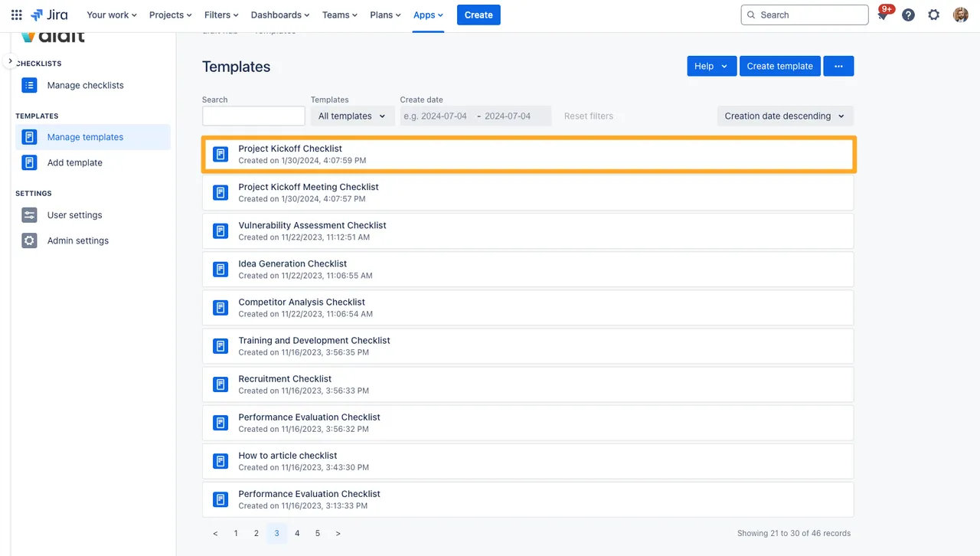Click Reset filters

tap(589, 116)
